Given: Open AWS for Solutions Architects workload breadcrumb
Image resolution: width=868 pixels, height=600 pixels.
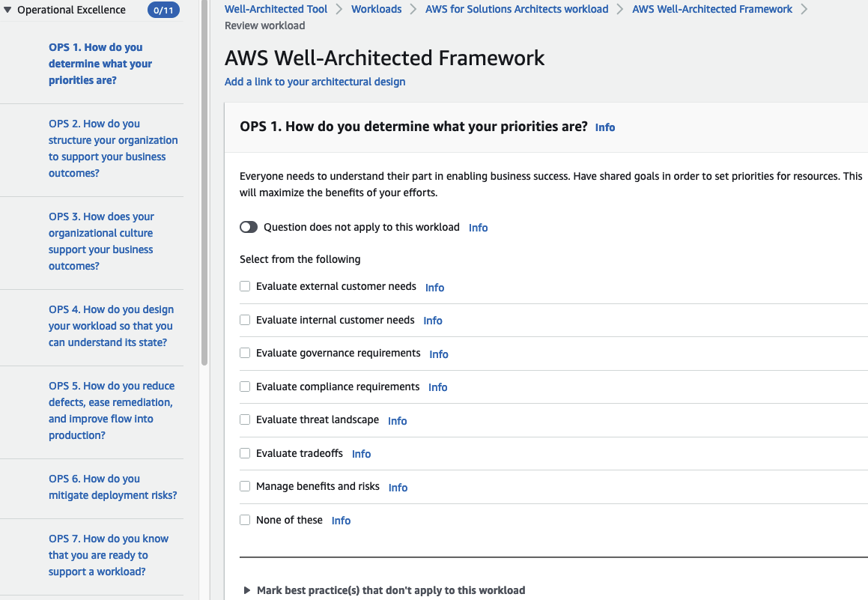Looking at the screenshot, I should click(517, 9).
